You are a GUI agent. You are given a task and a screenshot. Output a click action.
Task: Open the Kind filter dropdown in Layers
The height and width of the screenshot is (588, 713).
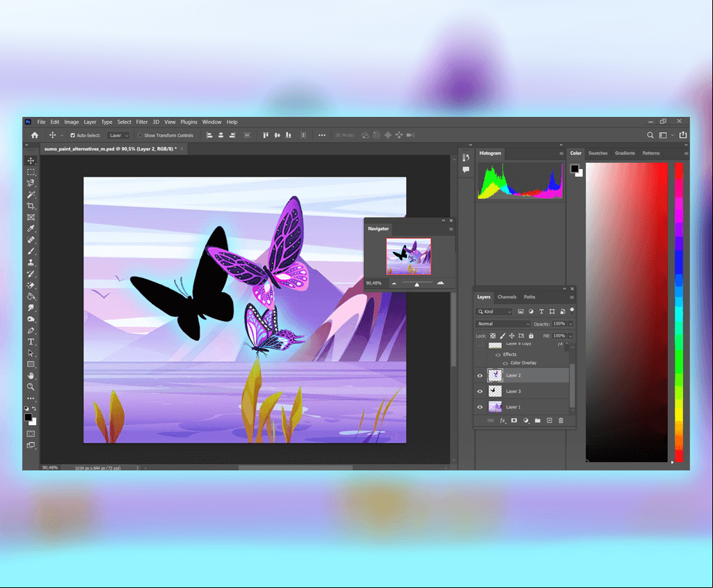pos(494,312)
